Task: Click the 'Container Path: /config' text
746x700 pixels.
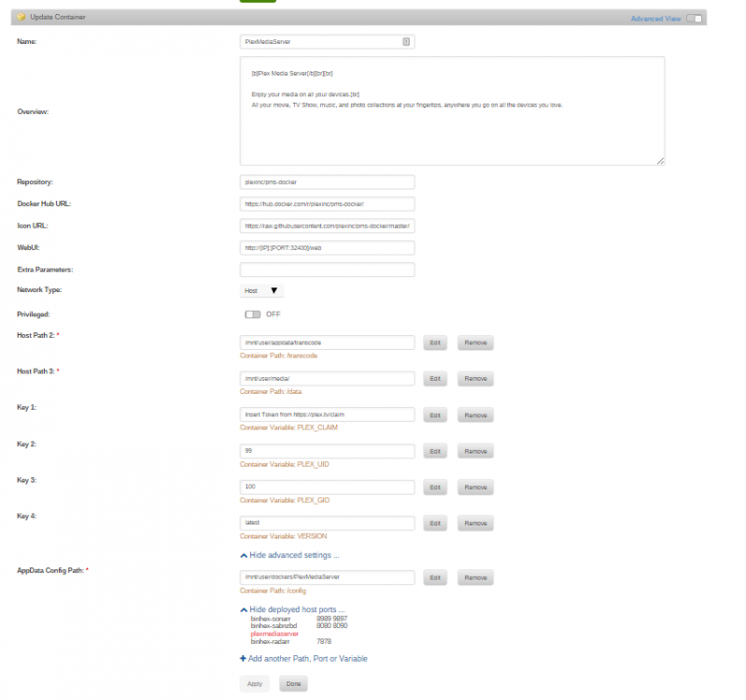Action: pos(273,591)
